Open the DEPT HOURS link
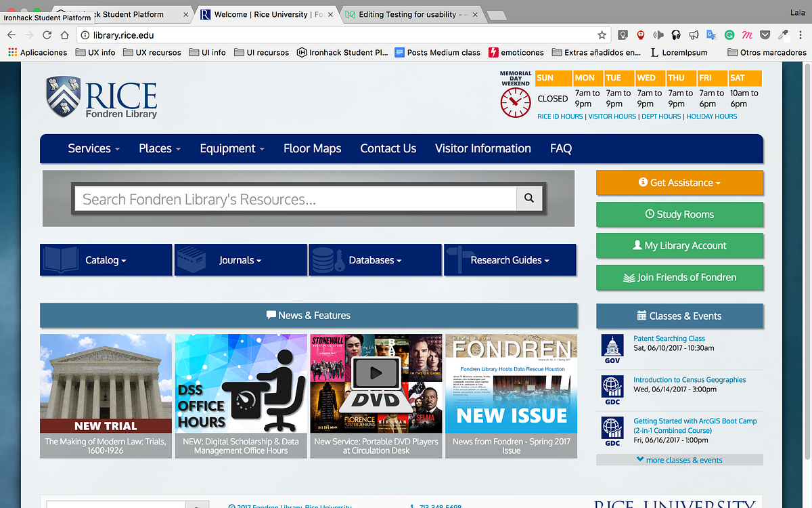812x508 pixels. coord(661,117)
